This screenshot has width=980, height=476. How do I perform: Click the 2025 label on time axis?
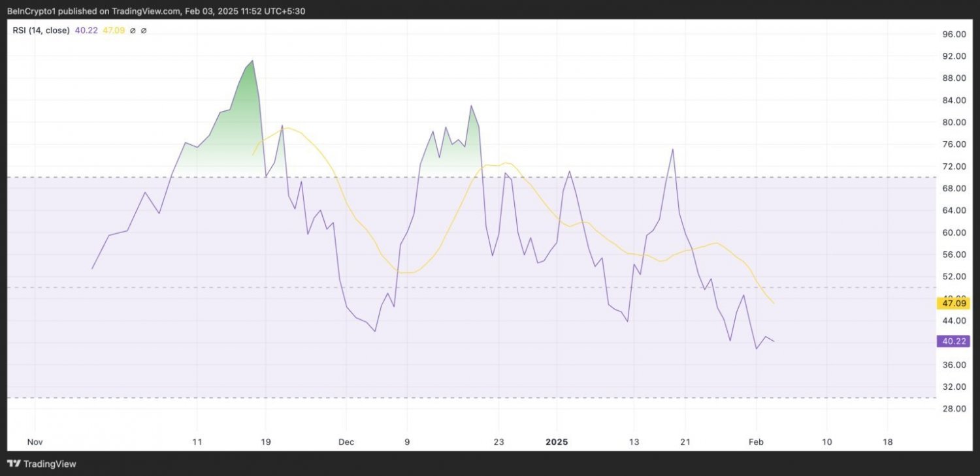tap(557, 442)
